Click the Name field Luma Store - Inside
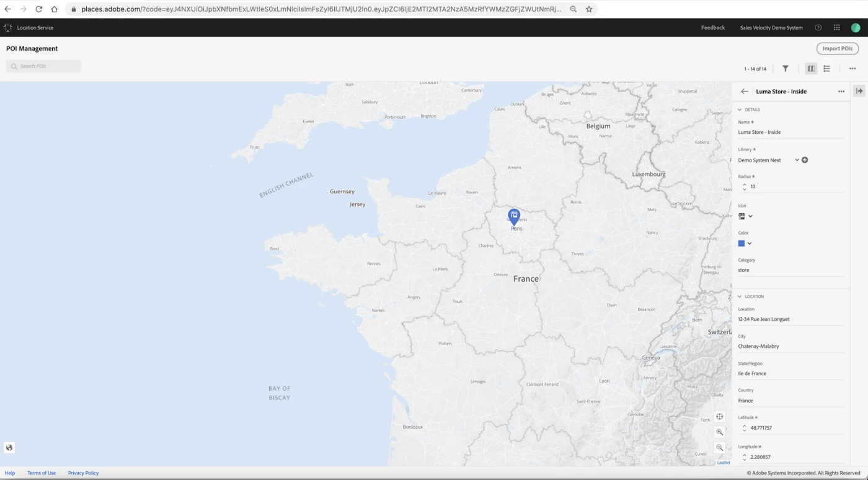Screen dimensions: 868x480 [790, 132]
